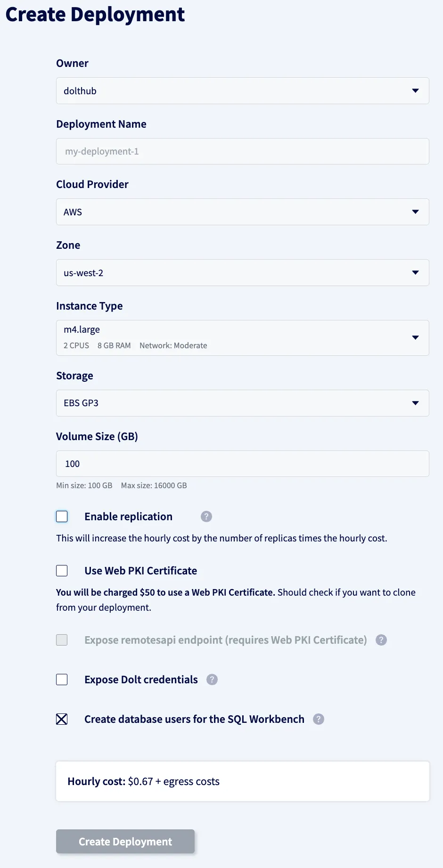
Task: Toggle Expose Dolt credentials on
Action: click(62, 680)
